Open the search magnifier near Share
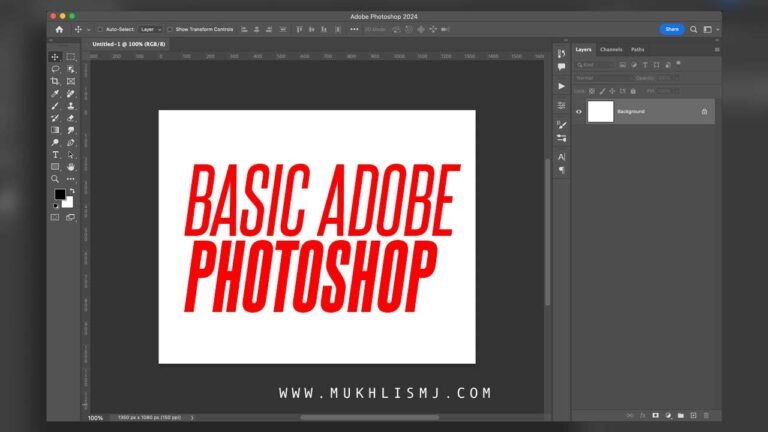Image resolution: width=768 pixels, height=432 pixels. 694,29
